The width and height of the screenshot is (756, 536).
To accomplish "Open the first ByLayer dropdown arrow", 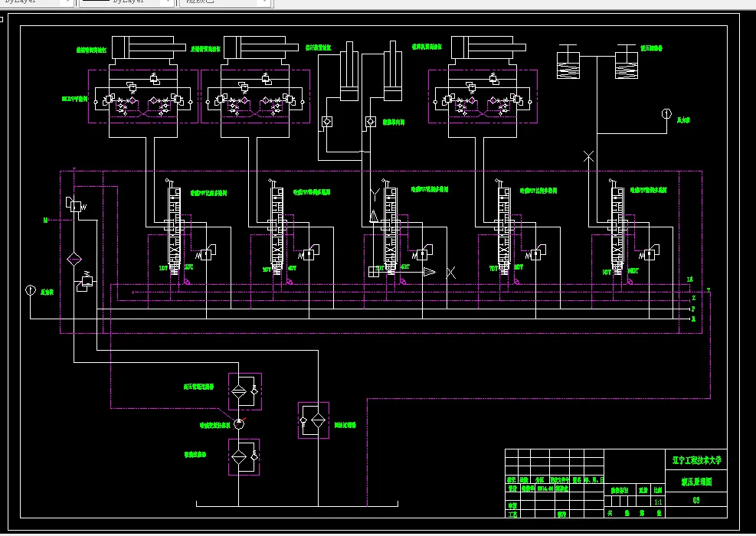I will coord(67,2).
